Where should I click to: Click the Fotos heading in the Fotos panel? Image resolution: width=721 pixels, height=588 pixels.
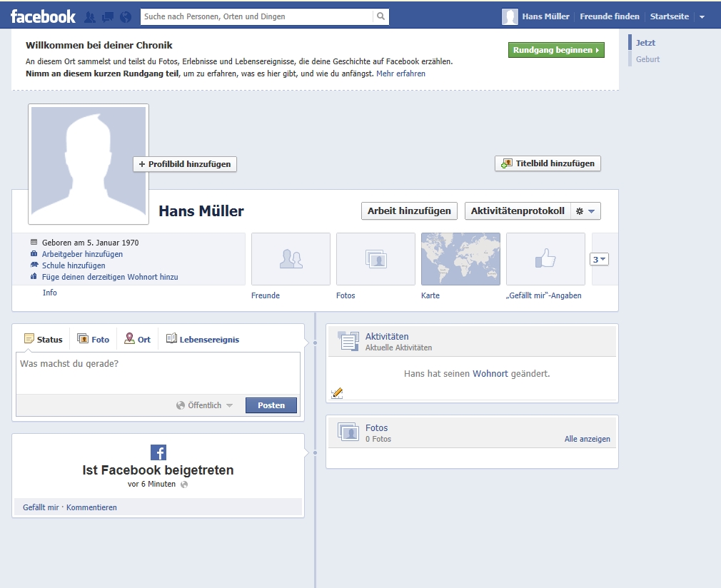tap(377, 428)
